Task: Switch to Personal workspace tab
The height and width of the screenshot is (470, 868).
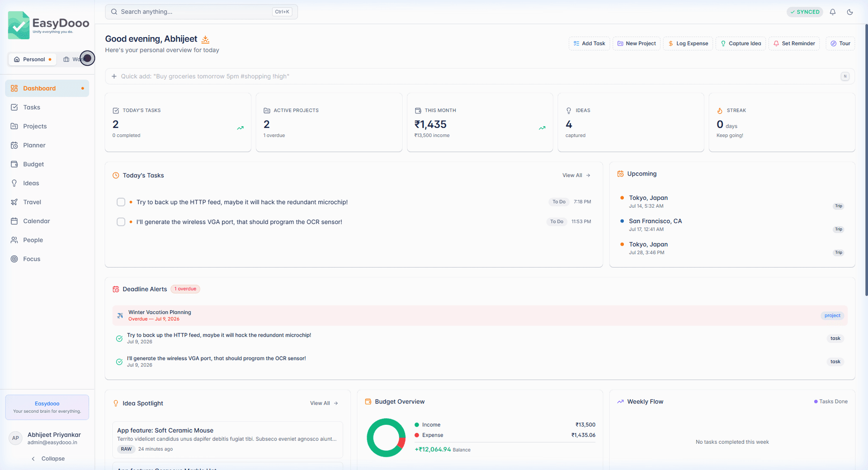Action: click(33, 59)
